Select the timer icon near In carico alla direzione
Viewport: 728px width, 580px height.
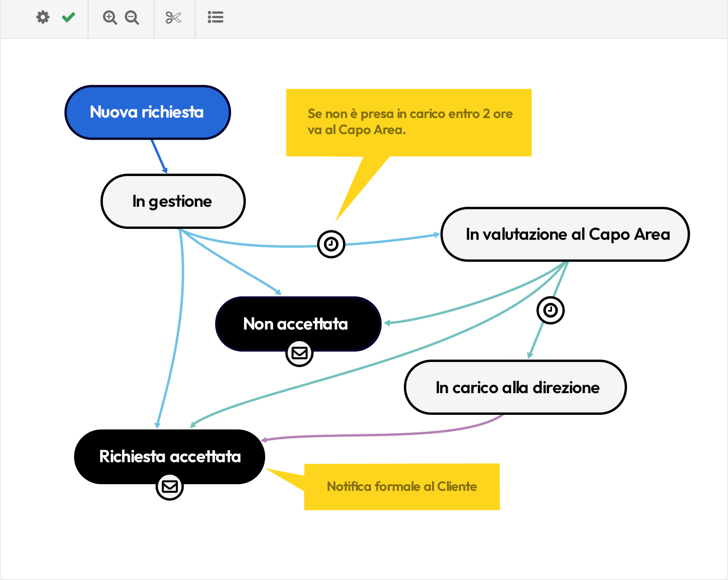point(550,310)
